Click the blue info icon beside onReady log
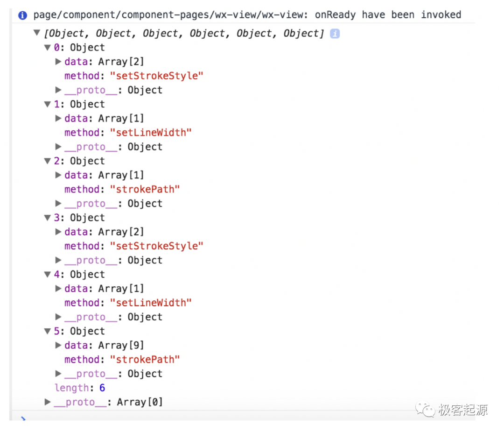Image resolution: width=504 pixels, height=432 pixels. click(22, 15)
